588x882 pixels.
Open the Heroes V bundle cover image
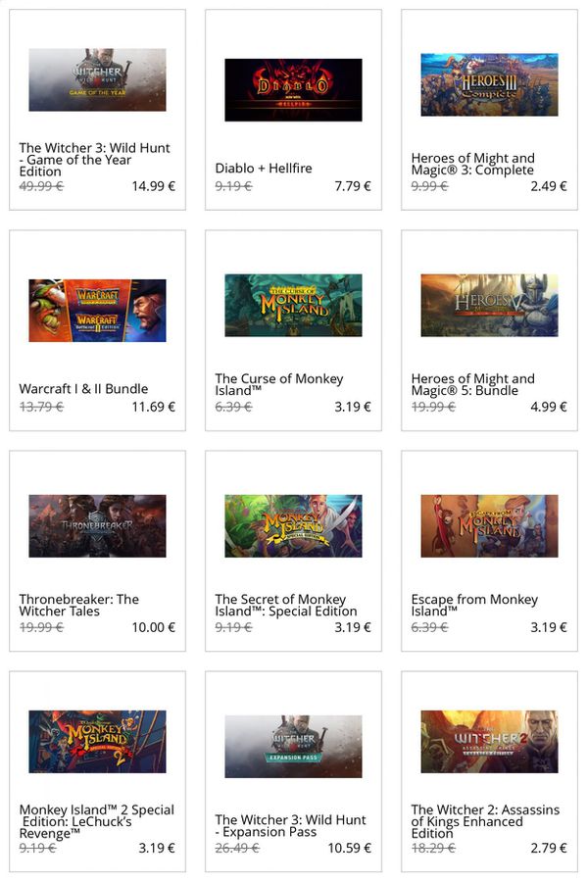click(490, 306)
